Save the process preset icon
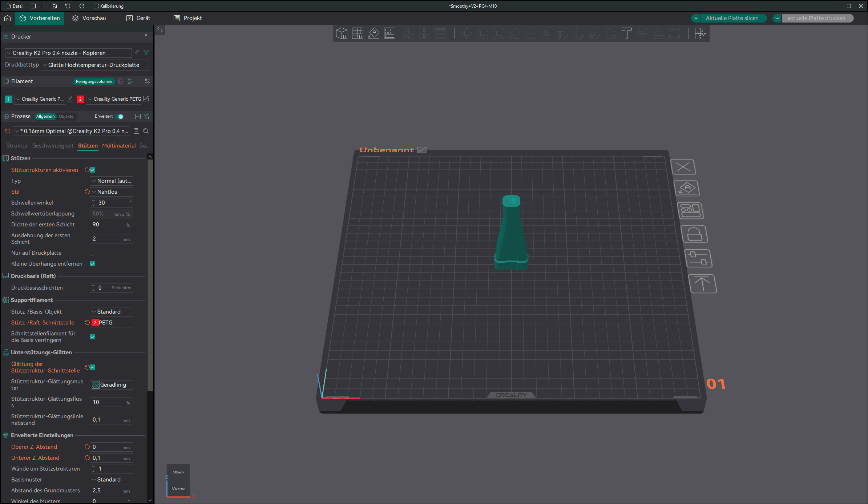The width and height of the screenshot is (868, 504). click(x=137, y=131)
